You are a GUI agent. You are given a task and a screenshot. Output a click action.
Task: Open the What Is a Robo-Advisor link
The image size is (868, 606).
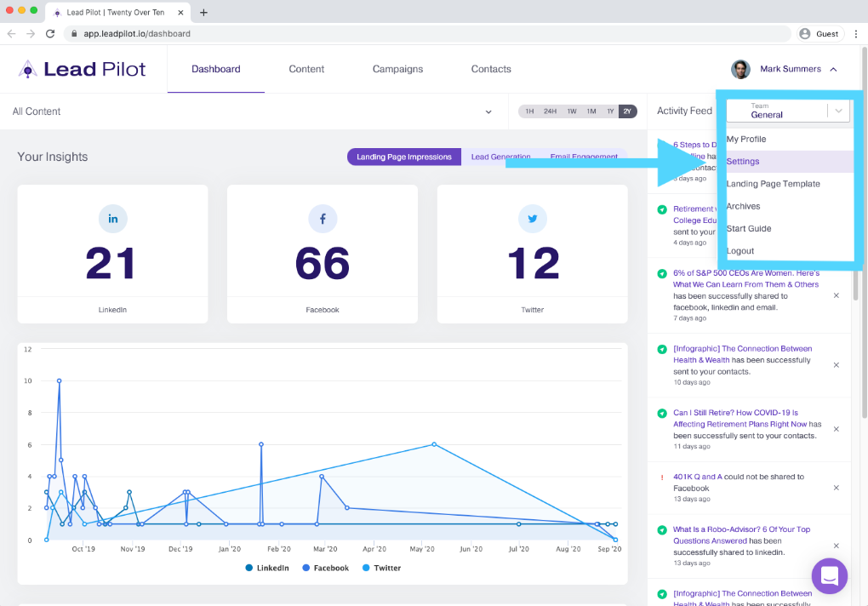click(741, 535)
